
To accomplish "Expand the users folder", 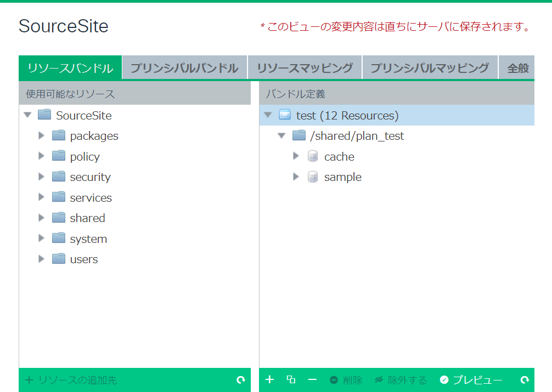I will click(41, 259).
